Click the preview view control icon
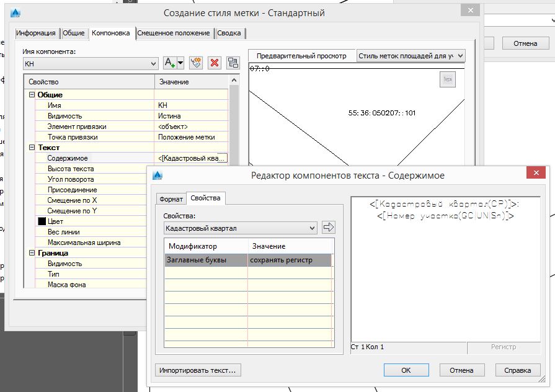The width and height of the screenshot is (555, 392). (x=447, y=79)
